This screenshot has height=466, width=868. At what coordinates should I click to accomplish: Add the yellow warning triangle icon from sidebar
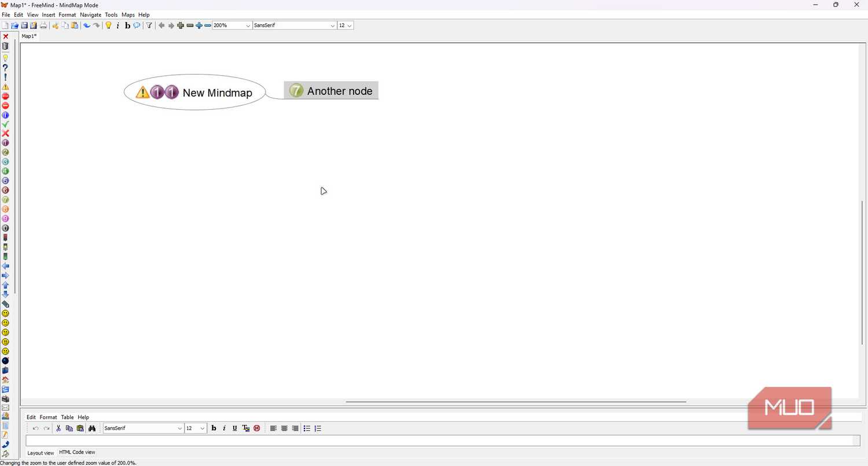(x=6, y=87)
